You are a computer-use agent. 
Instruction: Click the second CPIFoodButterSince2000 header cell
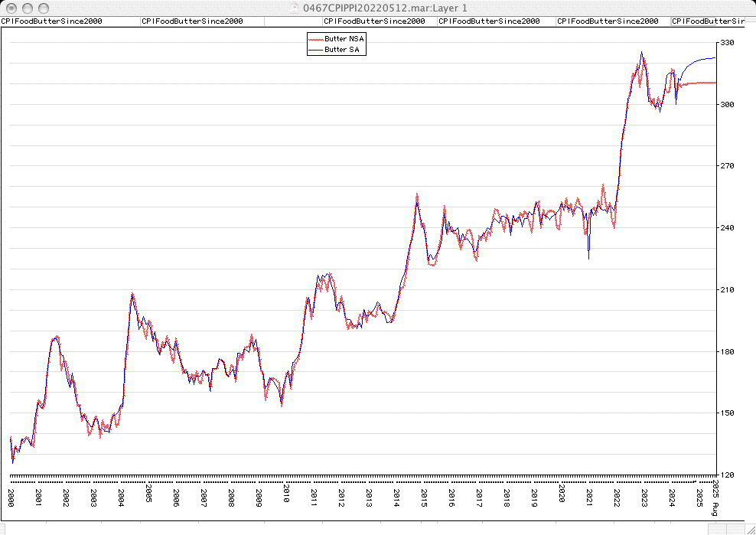193,21
